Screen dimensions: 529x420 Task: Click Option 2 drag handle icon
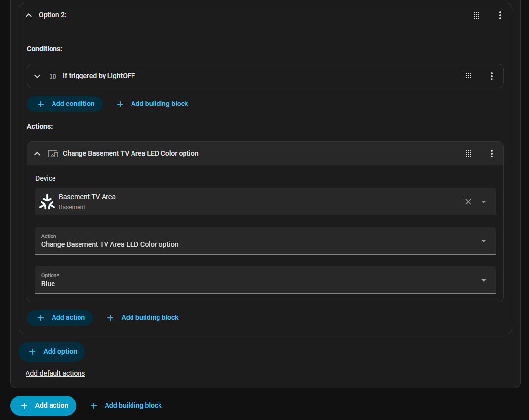click(476, 15)
